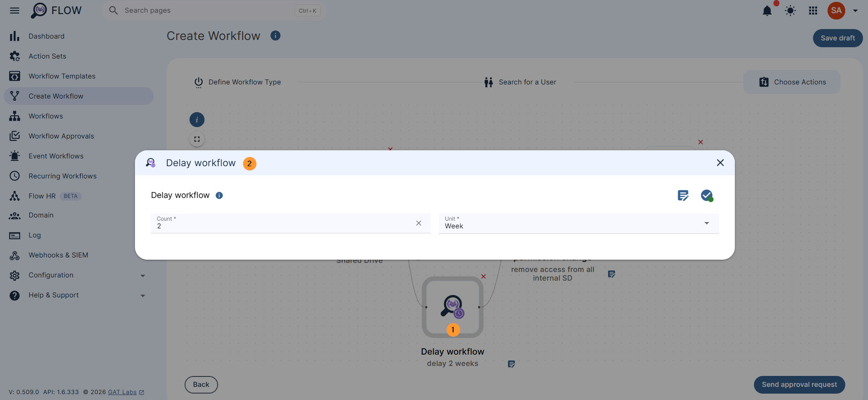This screenshot has height=400, width=868.
Task: Click the Send approval request button
Action: (799, 385)
